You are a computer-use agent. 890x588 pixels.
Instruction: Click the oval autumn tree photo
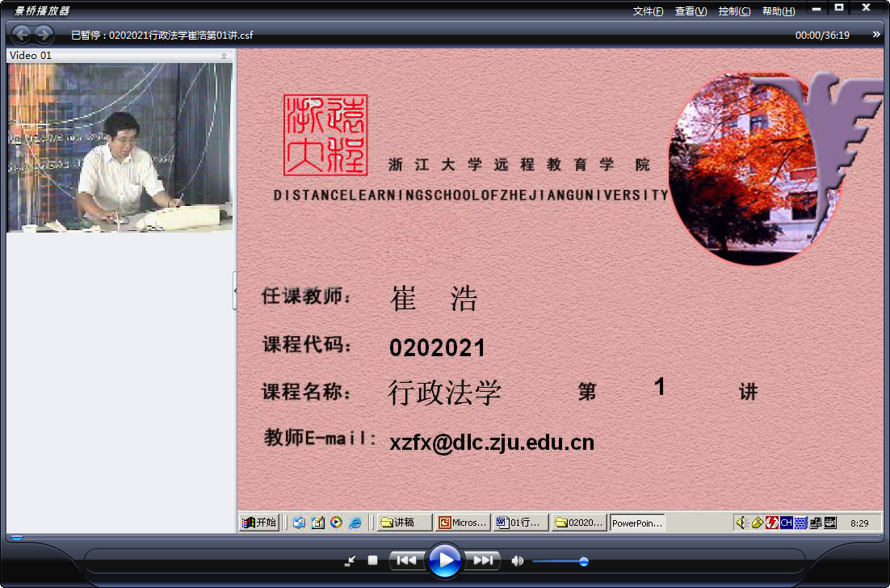pos(755,168)
